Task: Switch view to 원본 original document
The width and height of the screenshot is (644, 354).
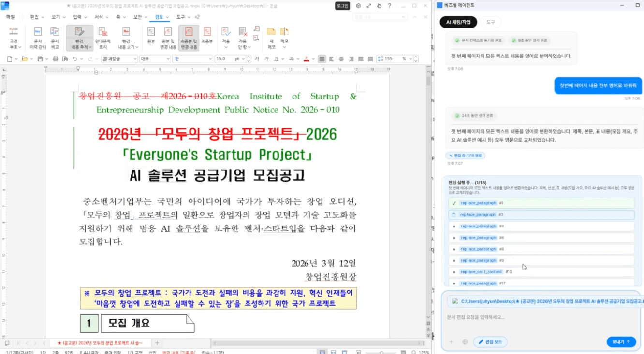Action: 150,35
